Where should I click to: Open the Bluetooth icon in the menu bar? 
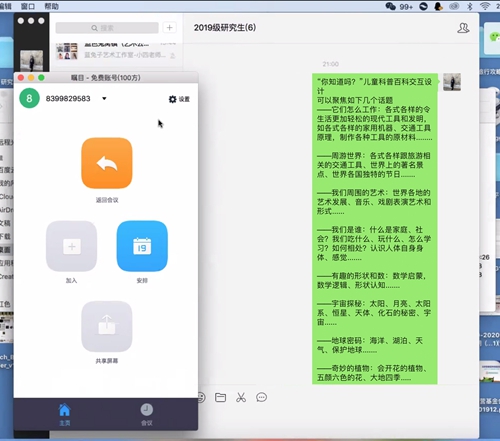point(470,6)
